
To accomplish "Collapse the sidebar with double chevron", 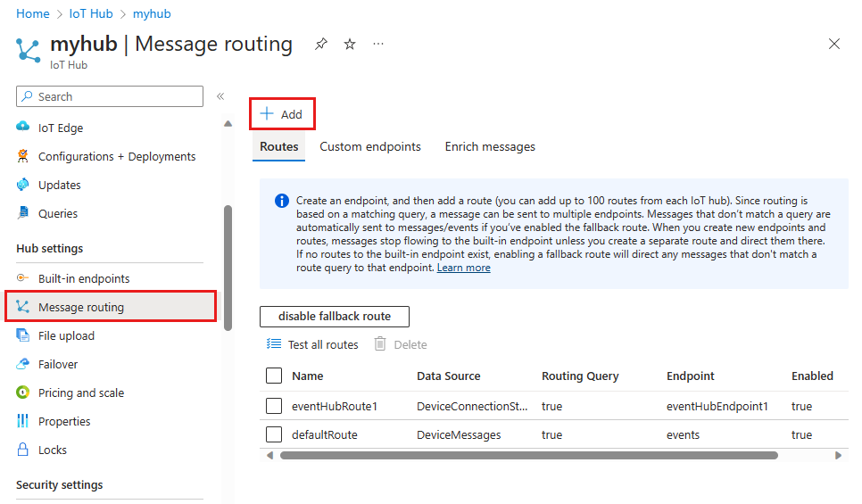I will [x=220, y=96].
